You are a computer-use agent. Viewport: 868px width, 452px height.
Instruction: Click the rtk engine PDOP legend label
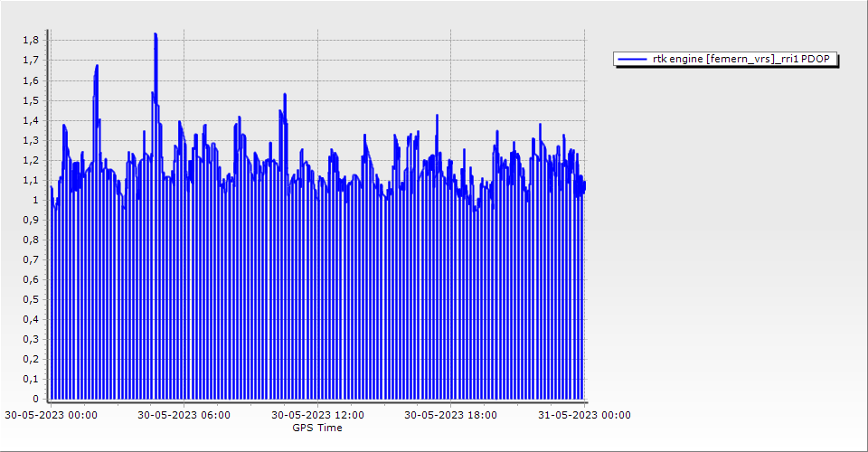coord(741,59)
